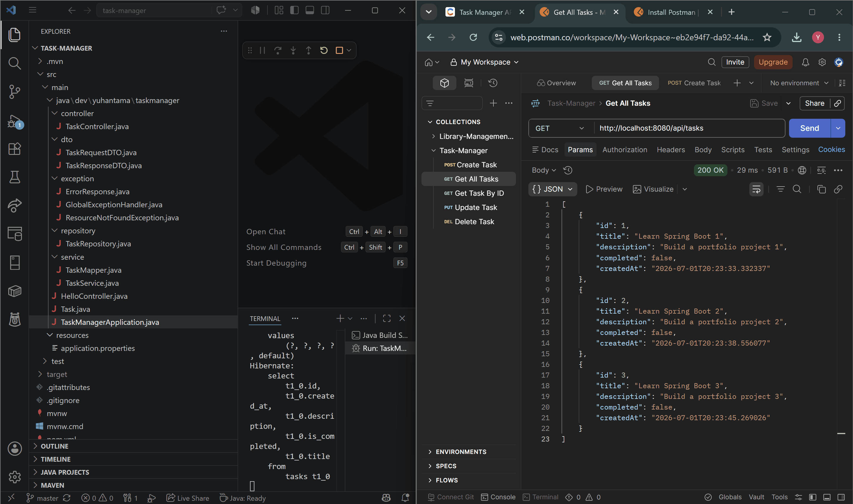Open the Scripts tab
The height and width of the screenshot is (504, 853).
[x=732, y=150]
